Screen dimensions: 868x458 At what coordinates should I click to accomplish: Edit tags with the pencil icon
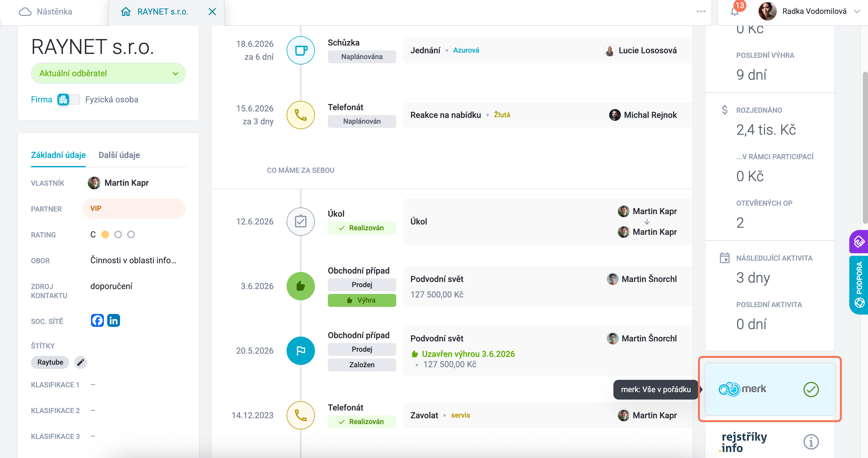[81, 362]
